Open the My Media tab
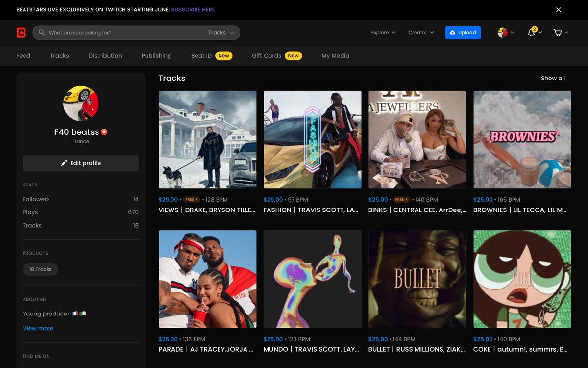The height and width of the screenshot is (368, 588). 336,56
